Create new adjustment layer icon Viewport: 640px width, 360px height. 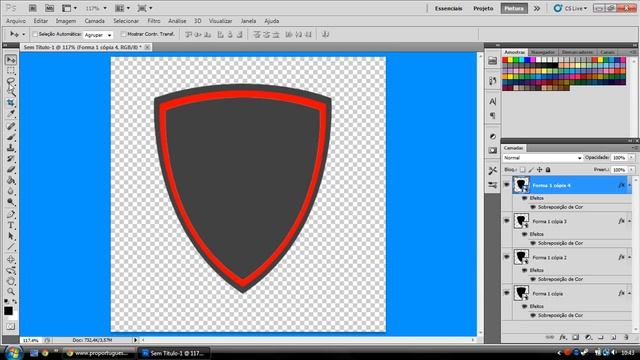(x=588, y=337)
